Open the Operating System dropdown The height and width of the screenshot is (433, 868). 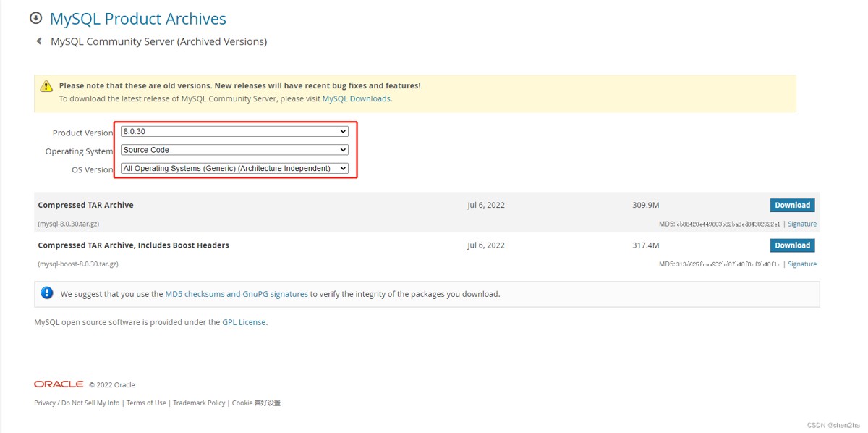coord(234,150)
